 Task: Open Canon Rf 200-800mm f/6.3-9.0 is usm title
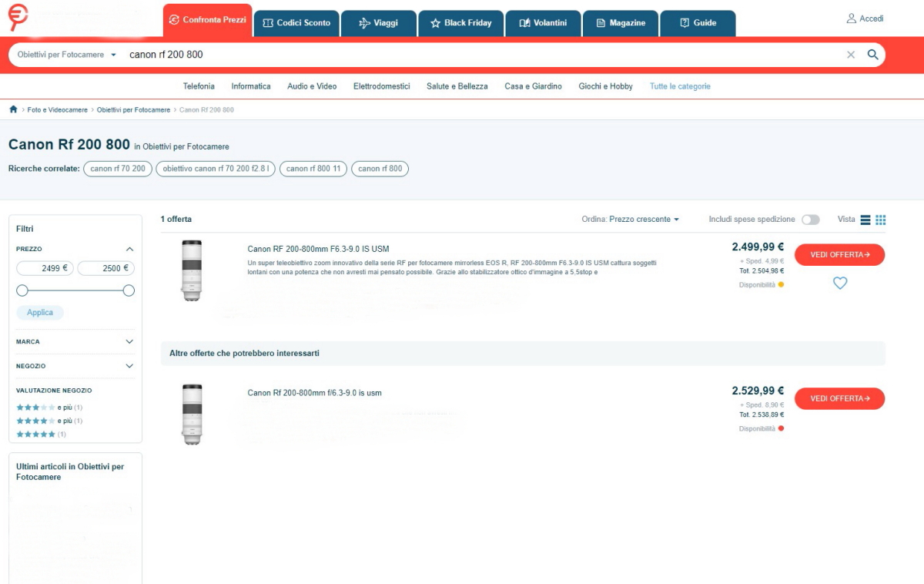pos(314,393)
